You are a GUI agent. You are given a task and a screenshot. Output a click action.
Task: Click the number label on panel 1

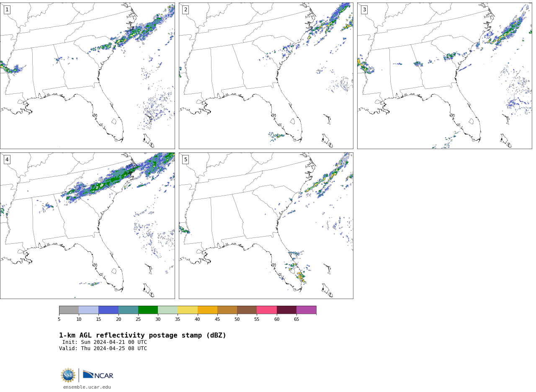click(x=7, y=10)
